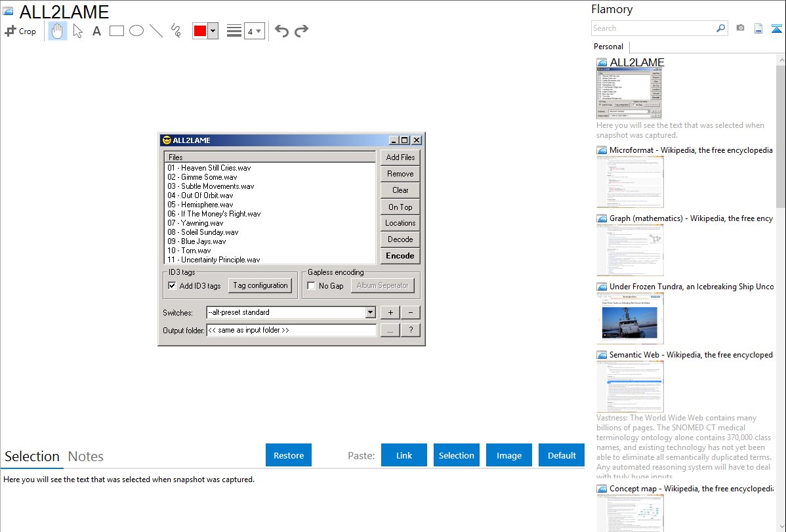This screenshot has width=786, height=532.
Task: Activate the hand pan tool
Action: [58, 31]
